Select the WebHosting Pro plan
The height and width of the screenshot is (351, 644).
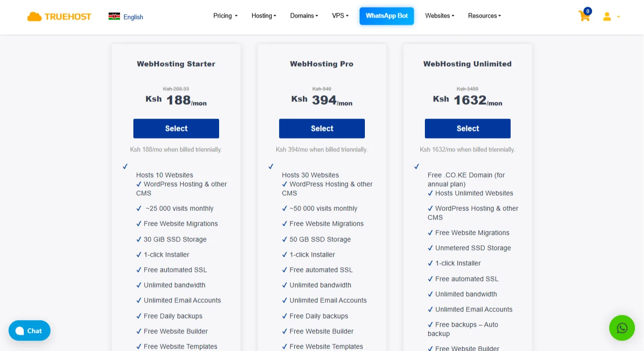point(322,129)
